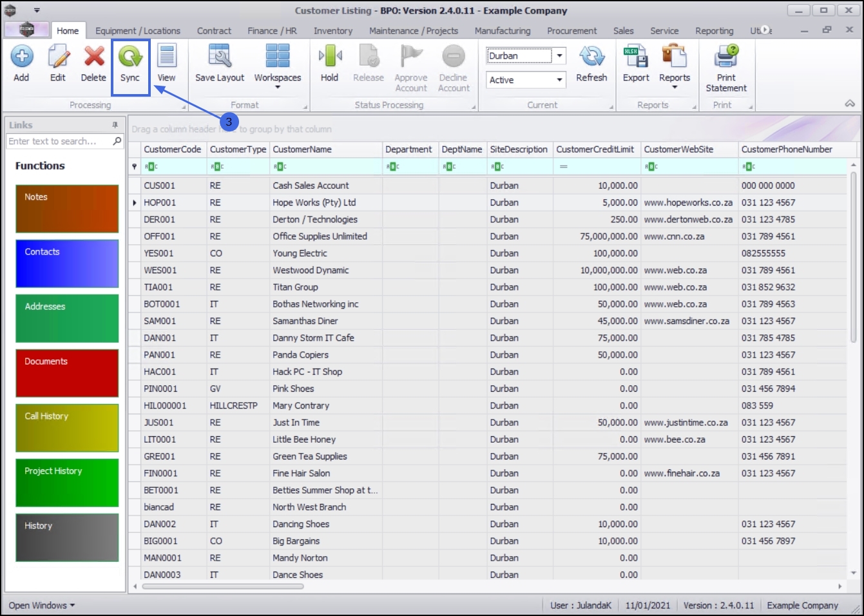Open the Call History tile
This screenshot has width=864, height=616.
67,428
